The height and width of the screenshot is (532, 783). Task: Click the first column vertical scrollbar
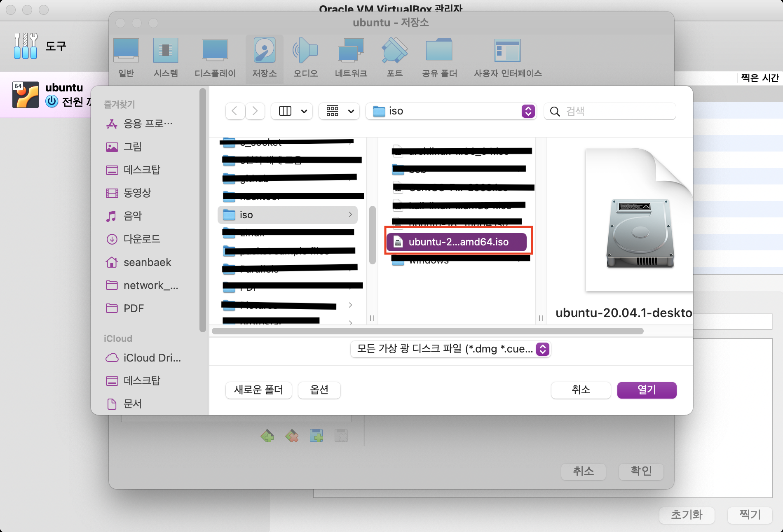(x=373, y=235)
